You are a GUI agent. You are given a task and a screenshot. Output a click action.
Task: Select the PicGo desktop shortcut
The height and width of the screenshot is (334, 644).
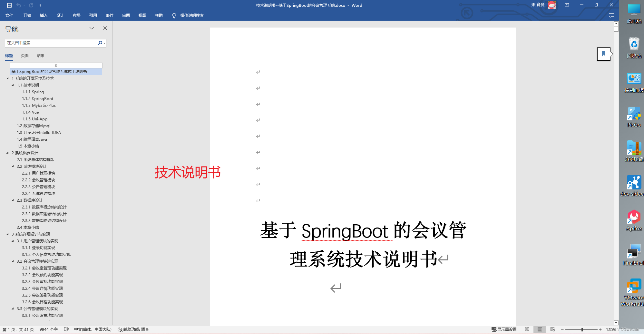tap(634, 117)
